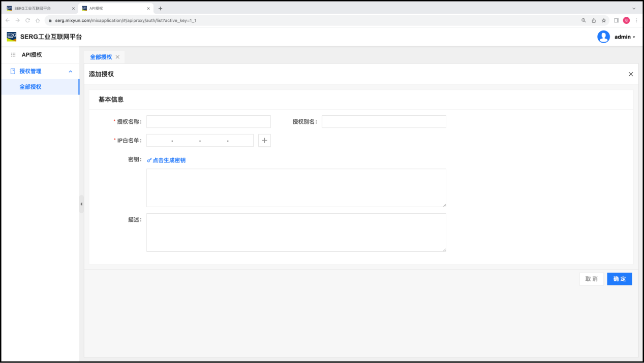Click the plus icon to add IP whitelist
This screenshot has width=644, height=363.
264,141
